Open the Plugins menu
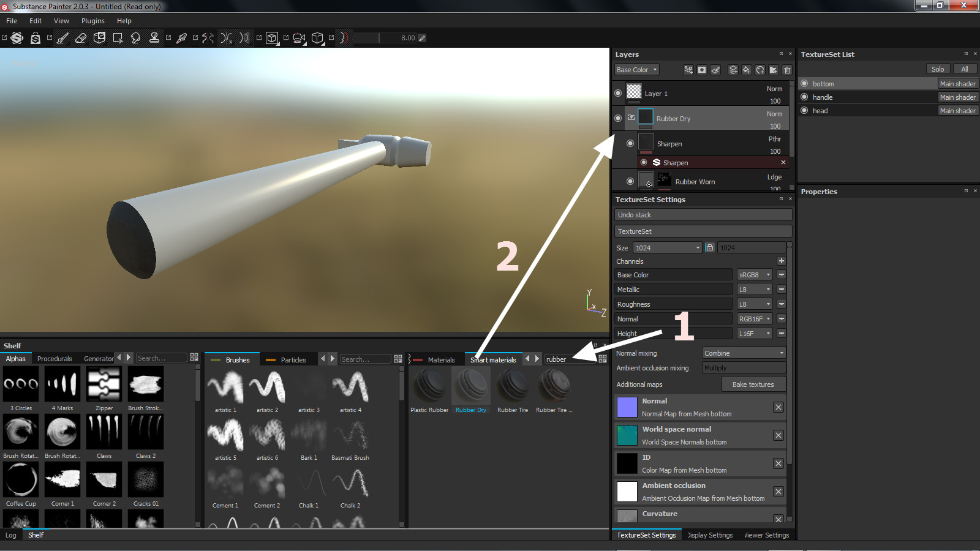The height and width of the screenshot is (551, 980). [x=92, y=21]
